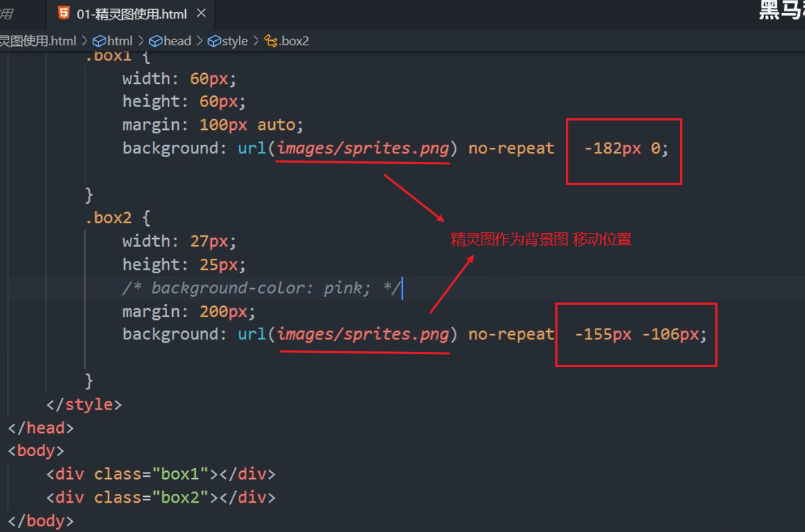Click the HTML5 file icon in tab
This screenshot has height=532, width=805.
[64, 13]
